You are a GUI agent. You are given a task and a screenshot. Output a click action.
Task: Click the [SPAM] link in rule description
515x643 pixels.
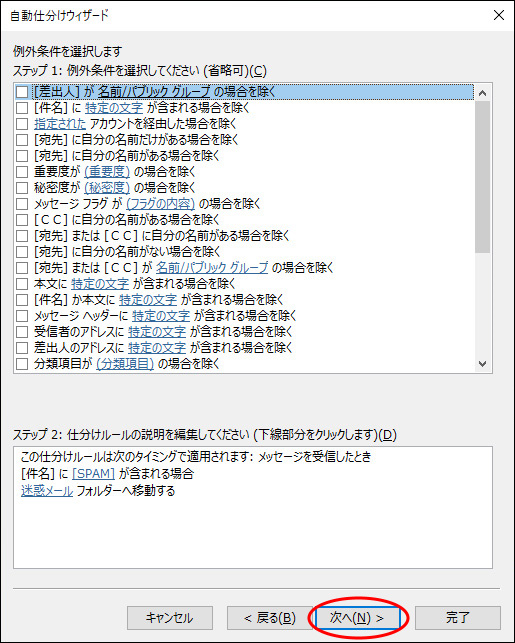[x=93, y=474]
